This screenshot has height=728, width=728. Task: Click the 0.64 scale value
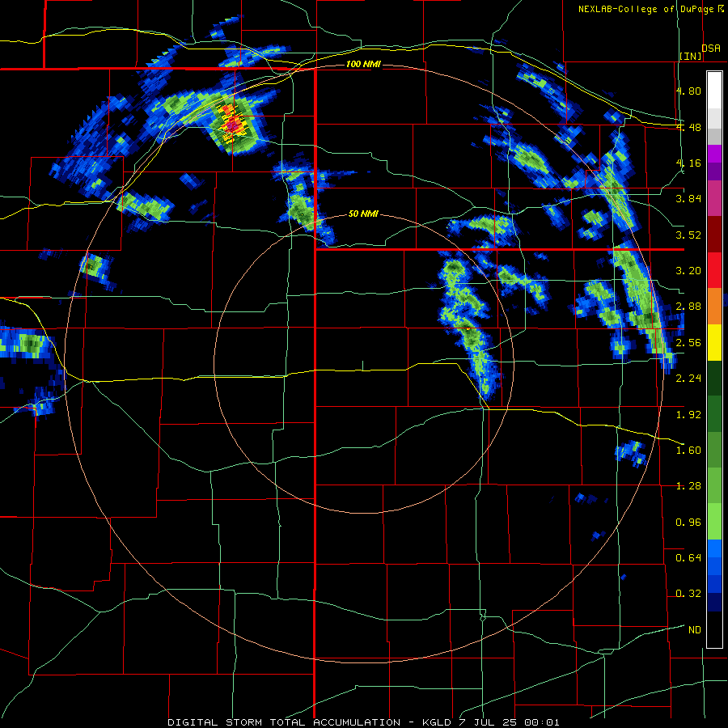pos(688,558)
